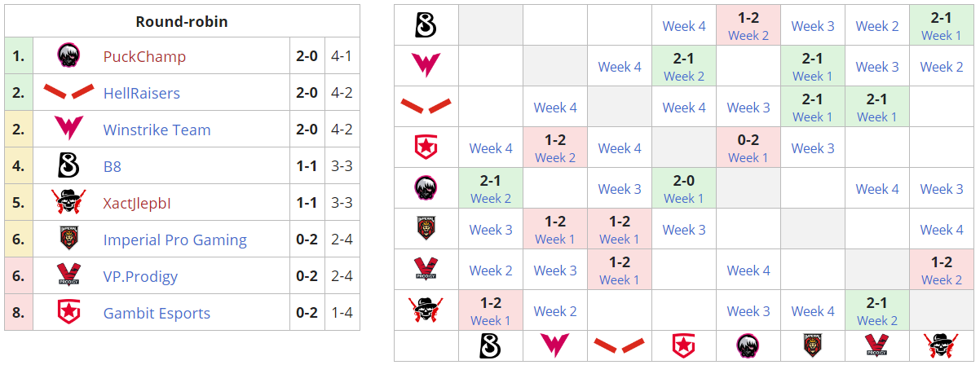Viewport: 980px width, 365px height.
Task: Select the 2-0 Week 1 crosstable cell
Action: (x=684, y=188)
